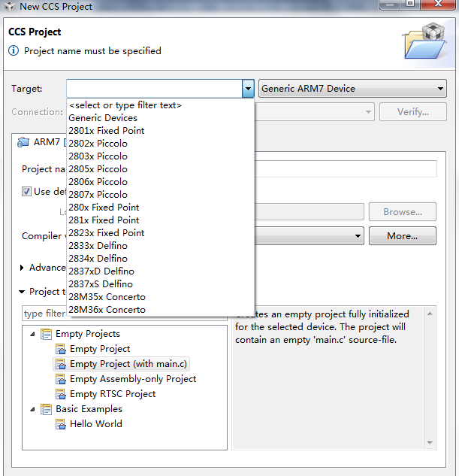The height and width of the screenshot is (476, 459).
Task: Click the Empty Project template icon
Action: 61,349
